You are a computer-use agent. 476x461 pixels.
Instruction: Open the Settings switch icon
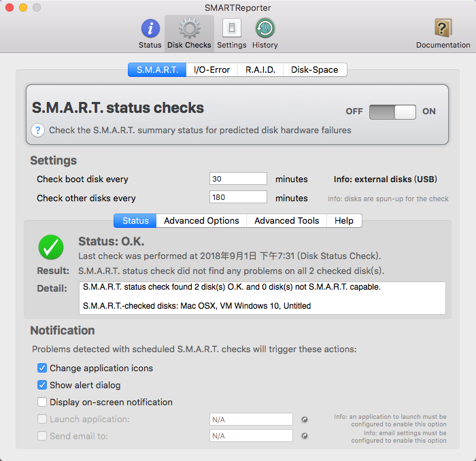(x=232, y=28)
